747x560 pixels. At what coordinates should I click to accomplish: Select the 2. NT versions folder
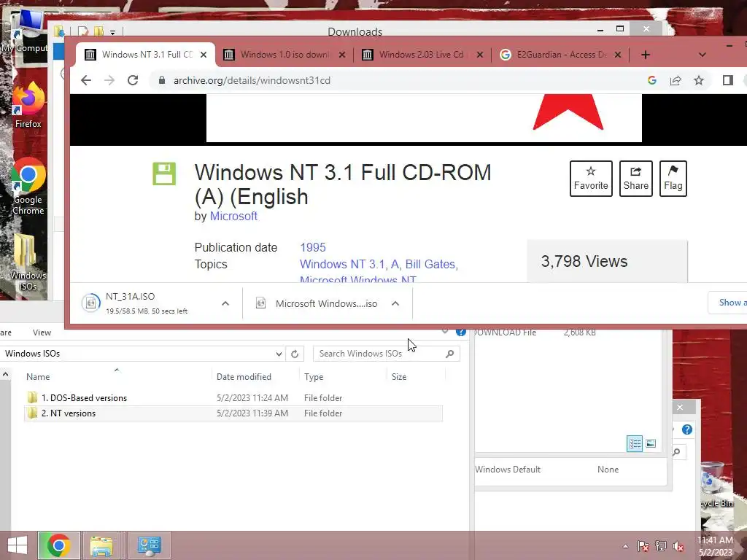[x=233, y=413]
